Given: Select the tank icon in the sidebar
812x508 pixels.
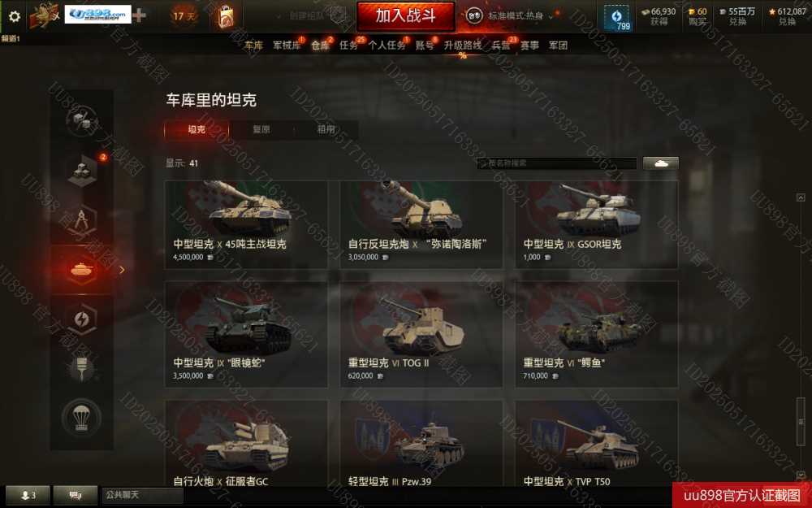Looking at the screenshot, I should (x=82, y=270).
